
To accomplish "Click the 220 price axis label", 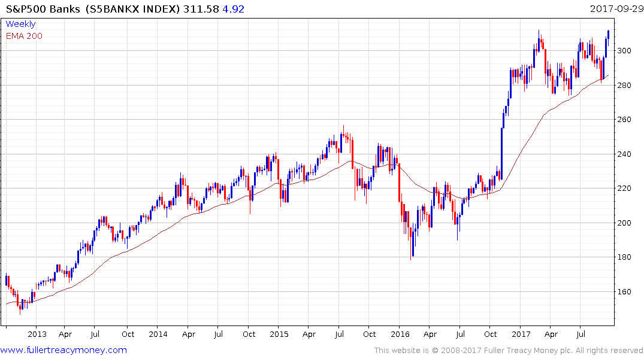I will (624, 188).
